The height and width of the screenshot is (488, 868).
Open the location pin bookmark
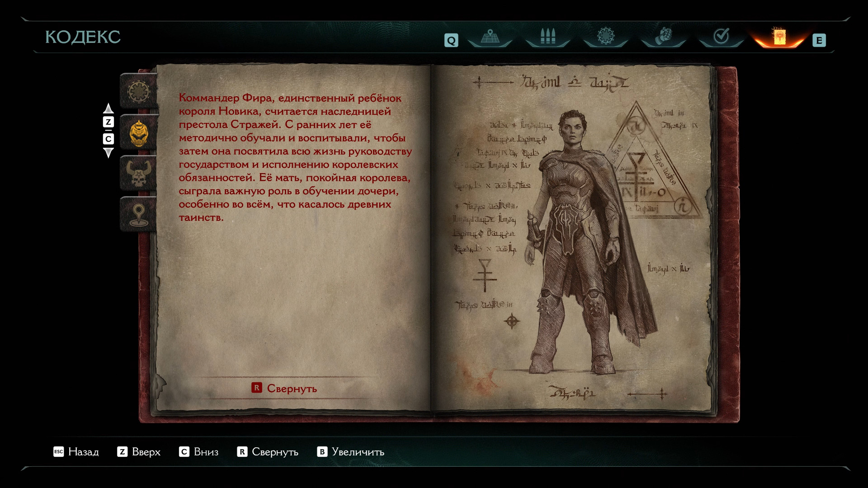[139, 215]
